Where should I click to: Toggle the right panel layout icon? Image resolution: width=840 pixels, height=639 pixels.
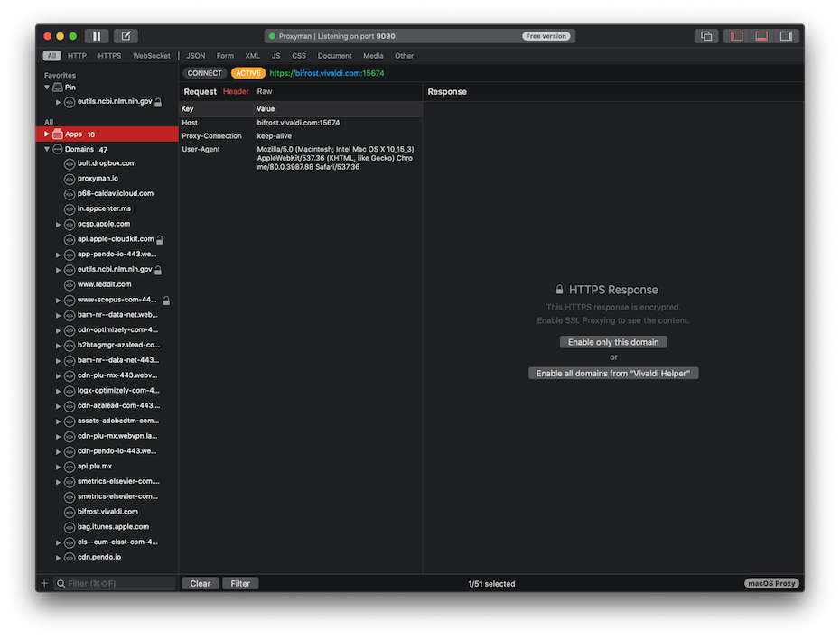[x=786, y=36]
